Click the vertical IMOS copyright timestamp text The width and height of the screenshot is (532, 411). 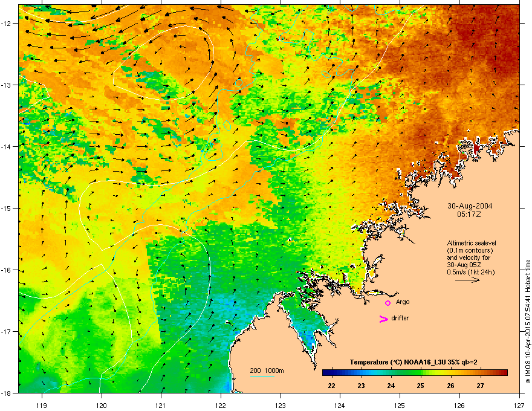[528, 322]
